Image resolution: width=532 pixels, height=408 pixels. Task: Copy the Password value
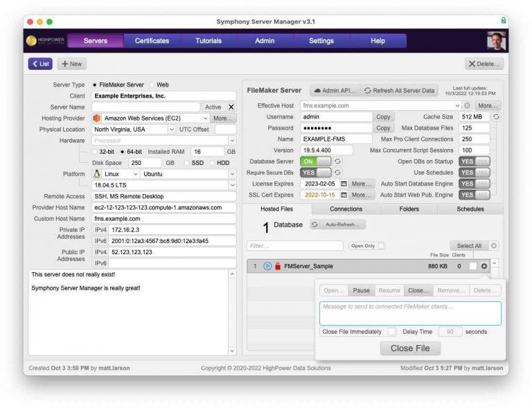(x=383, y=128)
